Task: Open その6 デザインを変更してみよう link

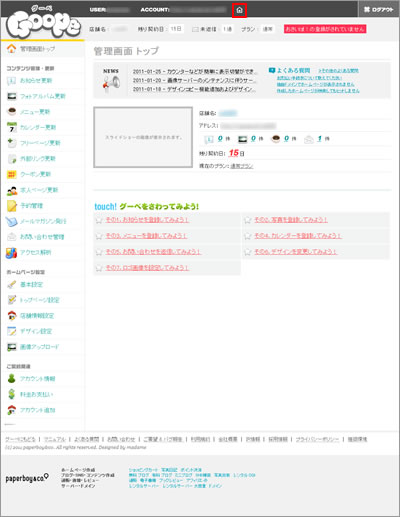Action: [296, 252]
